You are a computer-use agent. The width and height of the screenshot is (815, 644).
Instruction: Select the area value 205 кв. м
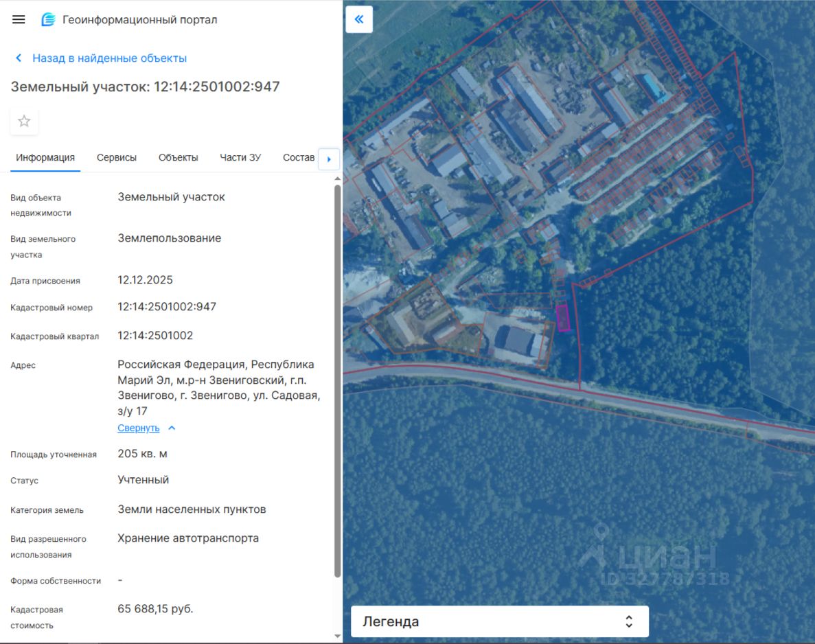coord(142,454)
